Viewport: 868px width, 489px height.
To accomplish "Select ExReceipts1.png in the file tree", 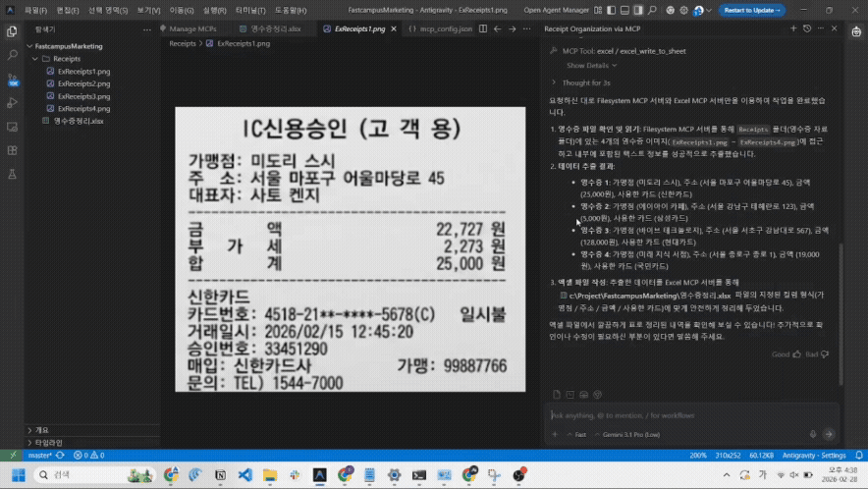I will 83,72.
